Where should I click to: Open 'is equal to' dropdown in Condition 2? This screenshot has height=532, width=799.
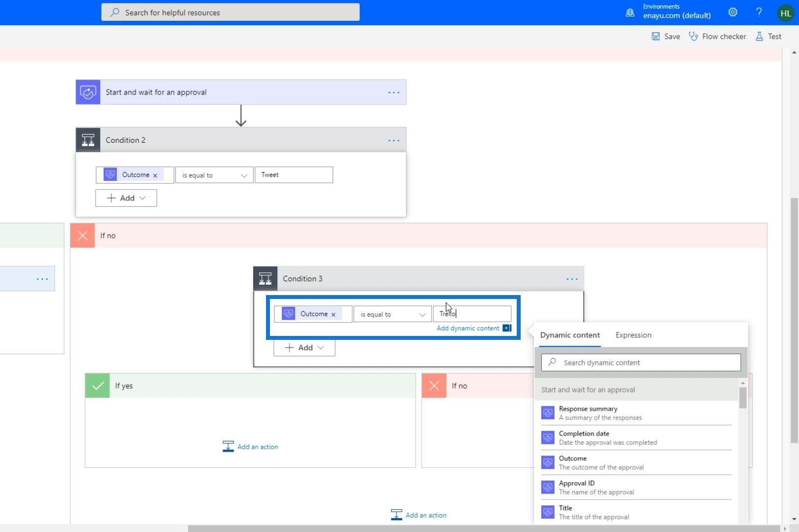(214, 175)
